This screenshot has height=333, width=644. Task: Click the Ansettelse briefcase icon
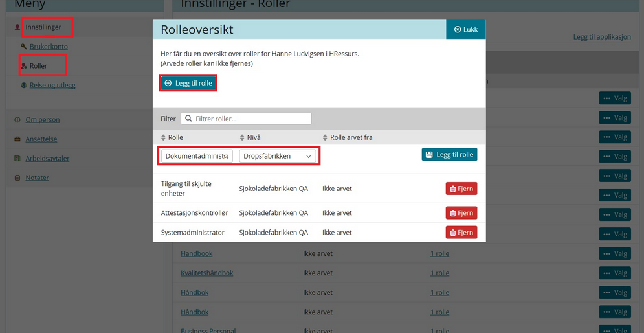click(x=17, y=139)
